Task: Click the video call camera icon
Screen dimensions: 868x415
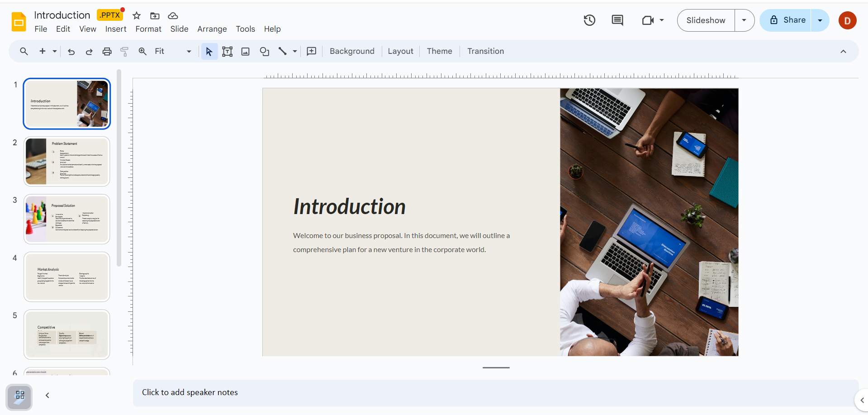Action: (648, 20)
